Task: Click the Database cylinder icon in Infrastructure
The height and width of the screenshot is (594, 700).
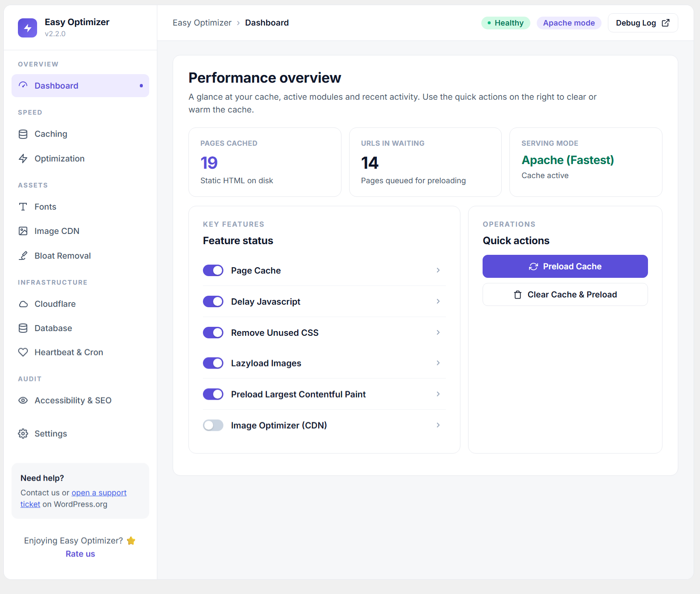Action: (x=23, y=328)
